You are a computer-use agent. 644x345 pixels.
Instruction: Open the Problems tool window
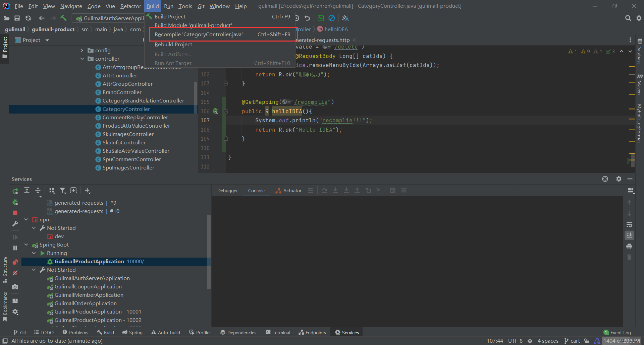75,332
